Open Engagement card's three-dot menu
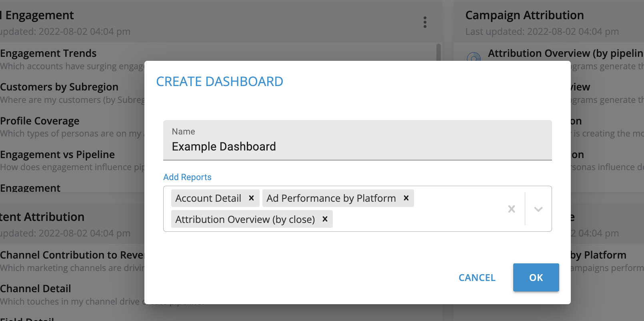This screenshot has height=321, width=644. pos(425,22)
